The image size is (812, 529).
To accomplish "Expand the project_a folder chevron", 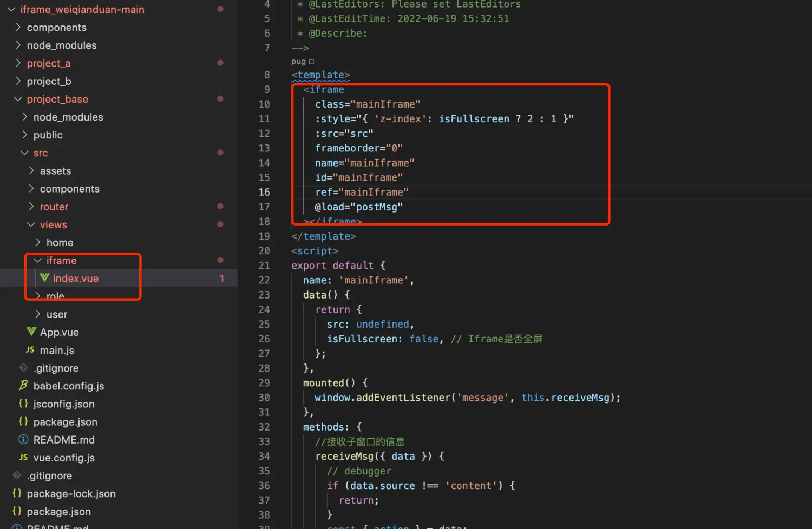I will 18,63.
